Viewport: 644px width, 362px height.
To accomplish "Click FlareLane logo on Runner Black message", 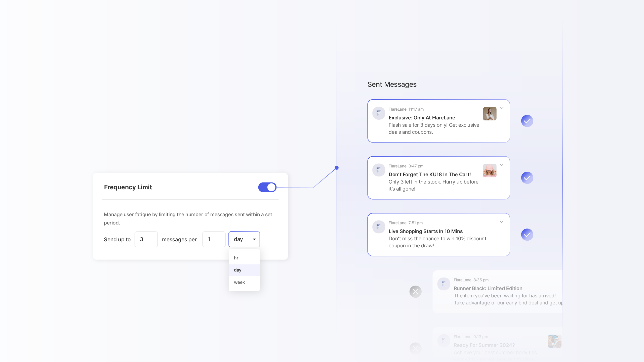I will point(444,284).
